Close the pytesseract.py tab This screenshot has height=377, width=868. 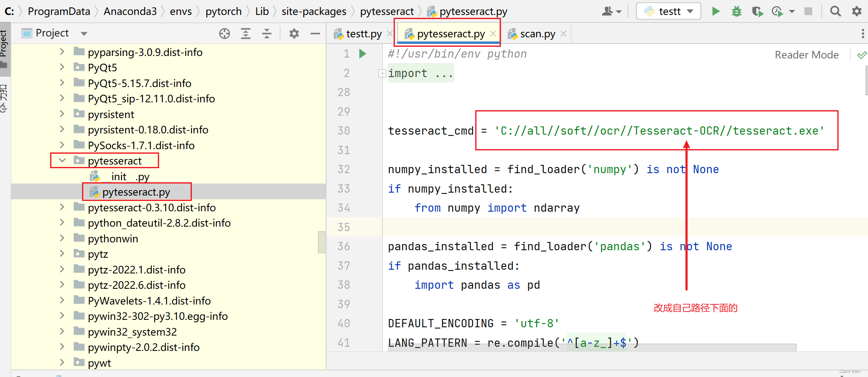pos(493,34)
